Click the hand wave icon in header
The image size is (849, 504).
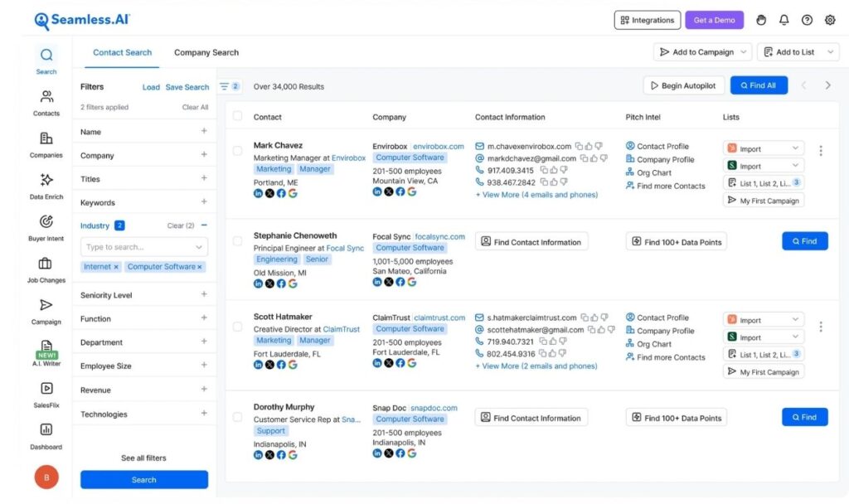coord(761,20)
